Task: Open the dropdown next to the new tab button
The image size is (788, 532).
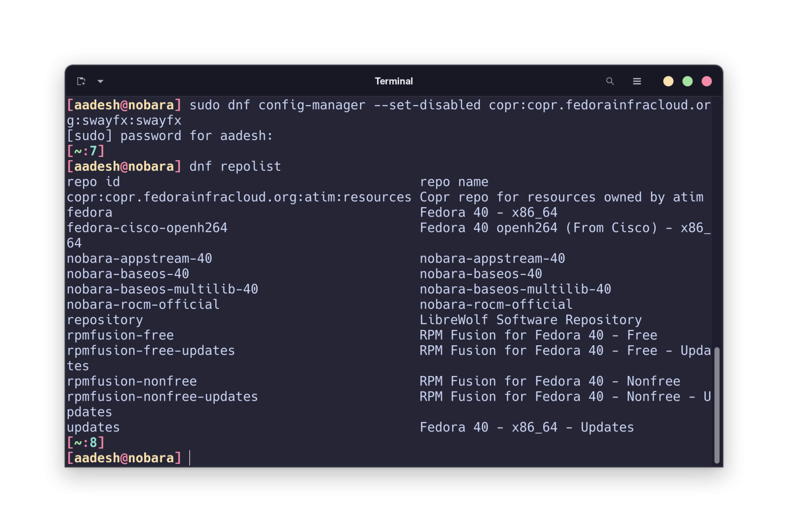Action: (x=101, y=82)
